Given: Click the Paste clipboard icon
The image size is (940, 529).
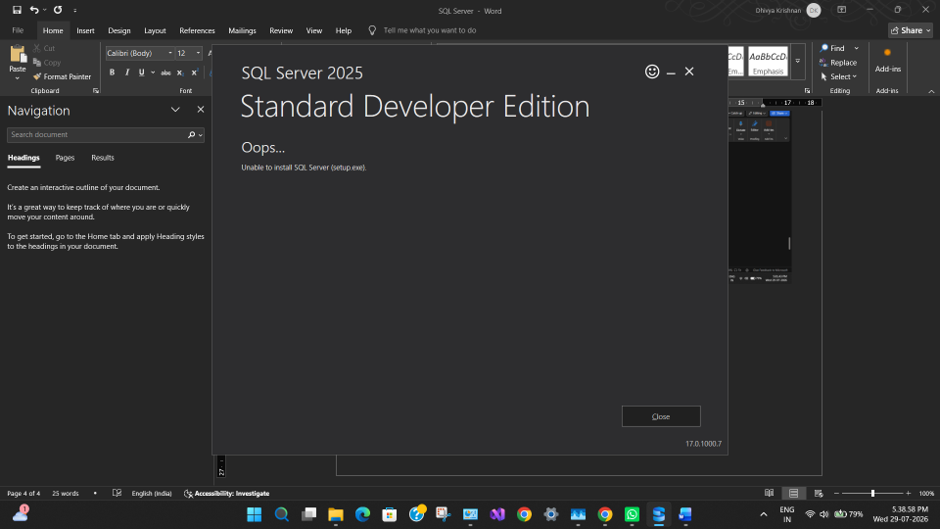Looking at the screenshot, I should (18, 55).
